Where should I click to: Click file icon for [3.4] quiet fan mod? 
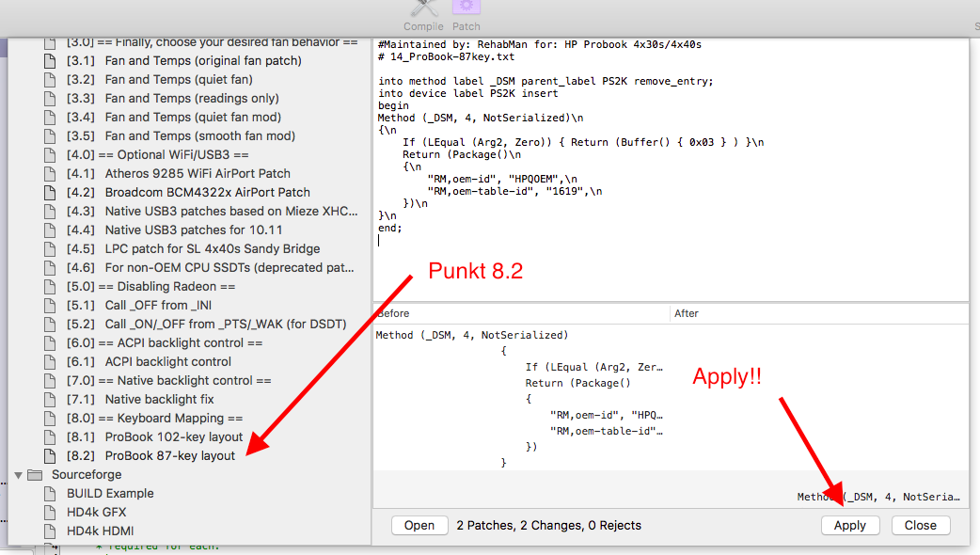click(50, 118)
